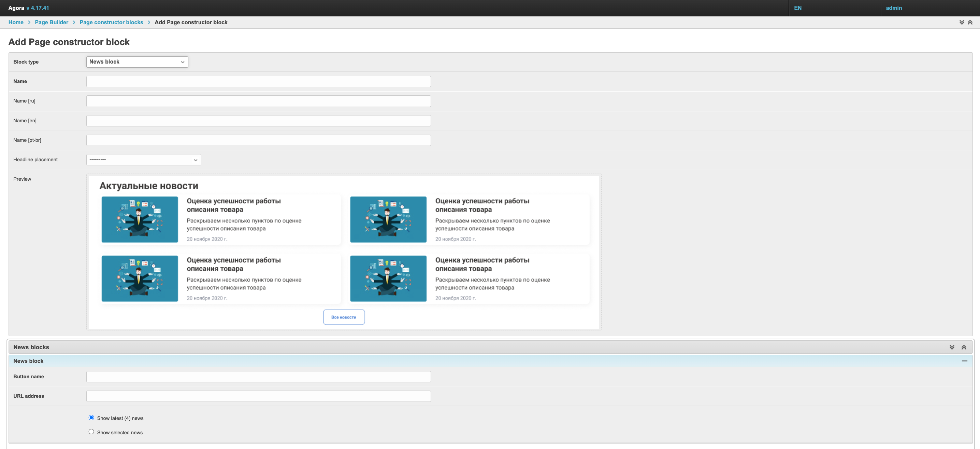Click the Все новости preview button
Screen dimensions: 980x449
[344, 317]
